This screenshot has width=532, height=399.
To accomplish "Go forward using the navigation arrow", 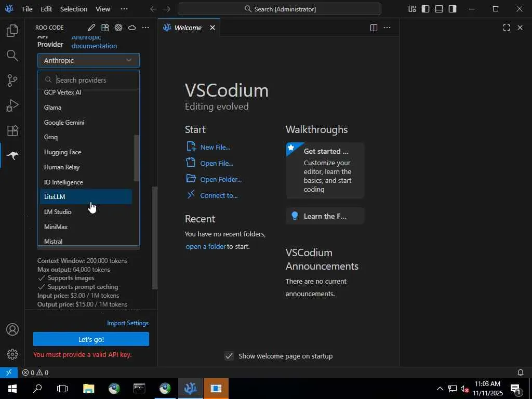I will [167, 9].
